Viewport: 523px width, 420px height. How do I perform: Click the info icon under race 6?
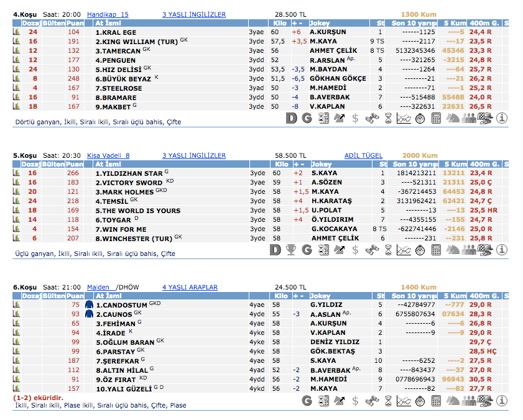pyautogui.click(x=502, y=401)
